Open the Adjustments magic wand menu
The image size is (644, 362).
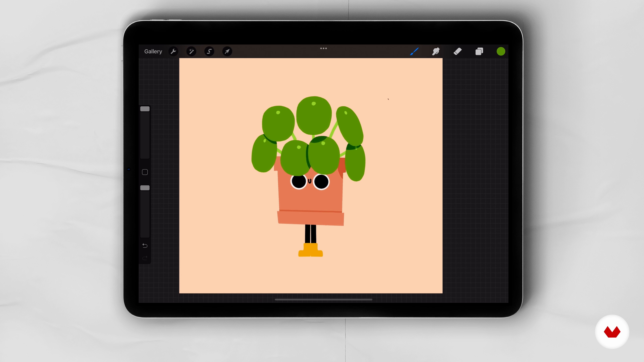tap(191, 51)
